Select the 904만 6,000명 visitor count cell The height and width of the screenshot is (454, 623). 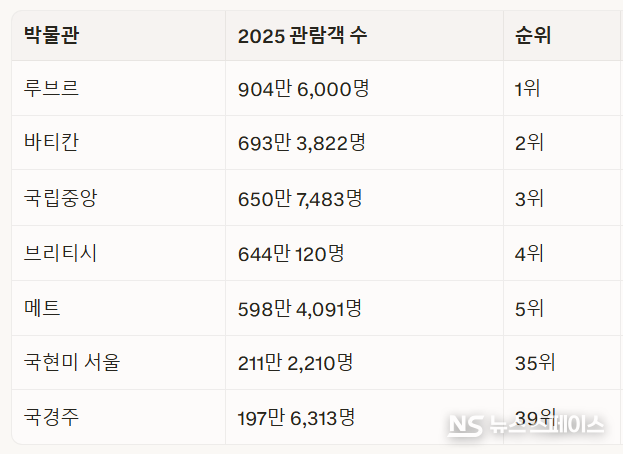tap(304, 89)
